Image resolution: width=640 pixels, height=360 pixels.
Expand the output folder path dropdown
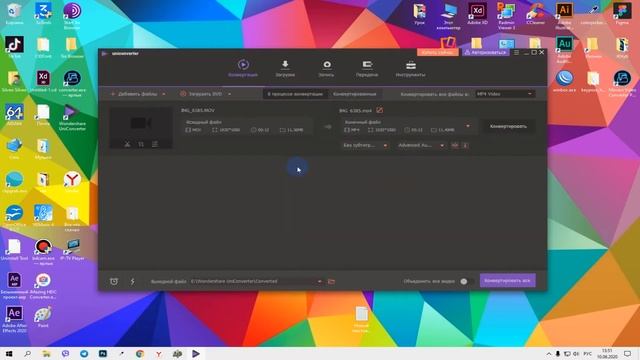pos(320,281)
